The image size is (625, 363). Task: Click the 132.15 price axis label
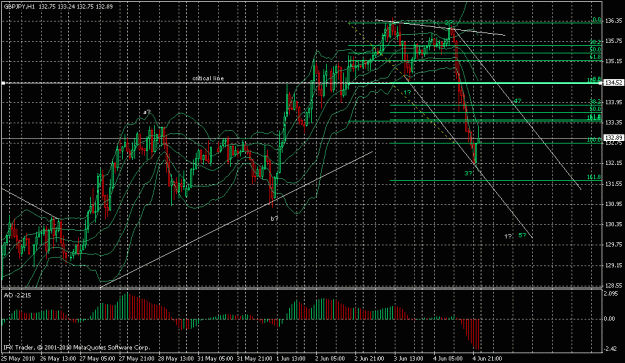[613, 163]
